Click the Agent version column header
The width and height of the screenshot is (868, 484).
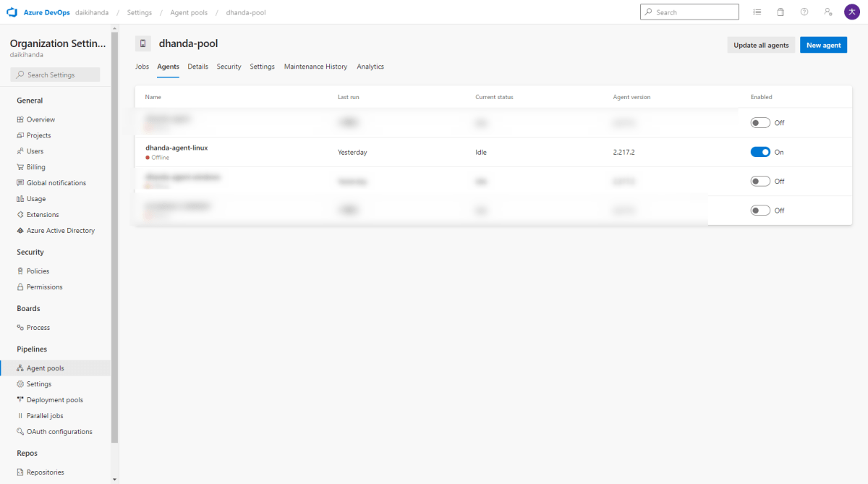pyautogui.click(x=631, y=97)
